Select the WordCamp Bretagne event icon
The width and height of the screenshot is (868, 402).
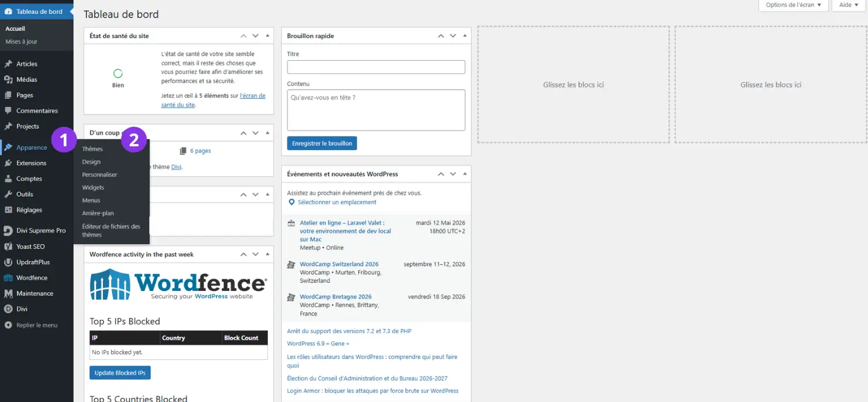[x=292, y=297]
